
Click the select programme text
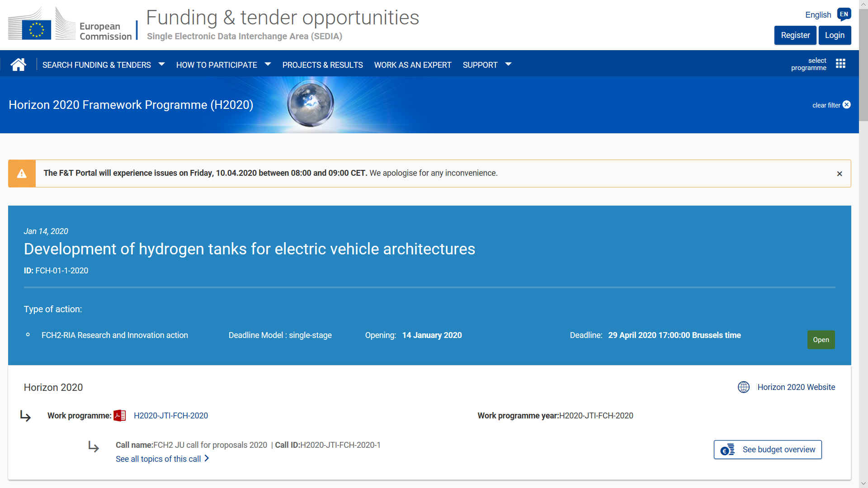click(x=808, y=64)
